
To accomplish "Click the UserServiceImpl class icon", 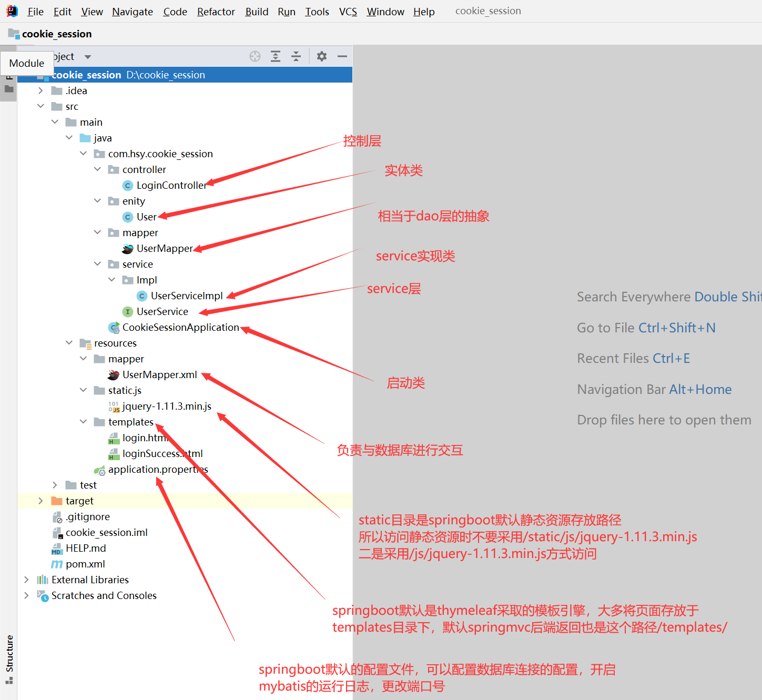I will click(x=141, y=296).
